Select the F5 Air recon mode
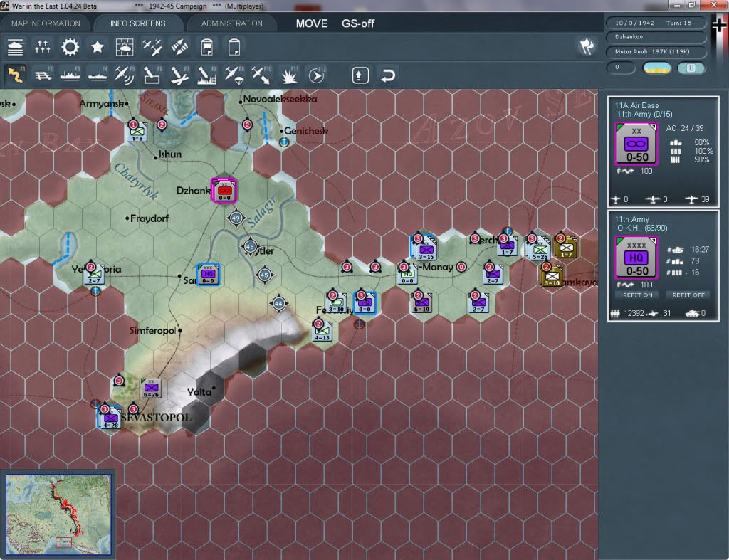Viewport: 729px width, 560px height. click(125, 75)
